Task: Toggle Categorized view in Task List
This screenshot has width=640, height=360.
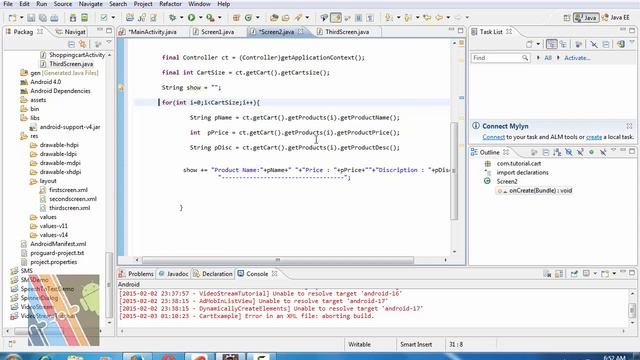Action: [552, 44]
